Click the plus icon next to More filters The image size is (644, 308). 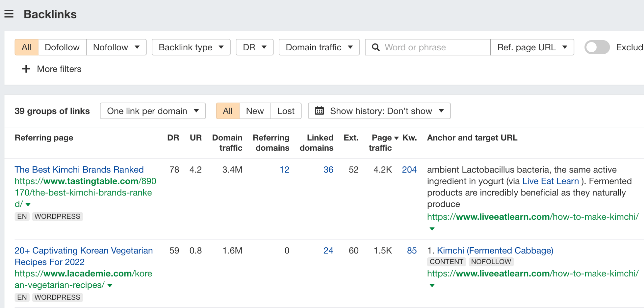click(26, 69)
